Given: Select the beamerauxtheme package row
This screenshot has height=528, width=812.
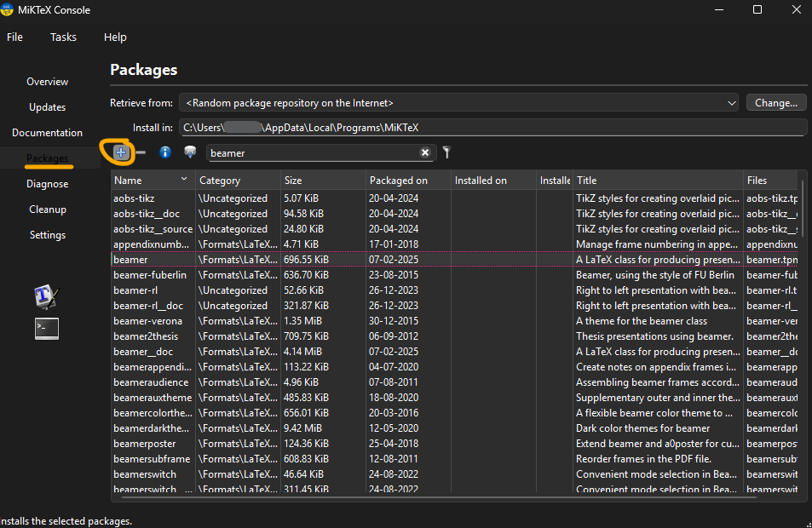Looking at the screenshot, I should click(455, 398).
